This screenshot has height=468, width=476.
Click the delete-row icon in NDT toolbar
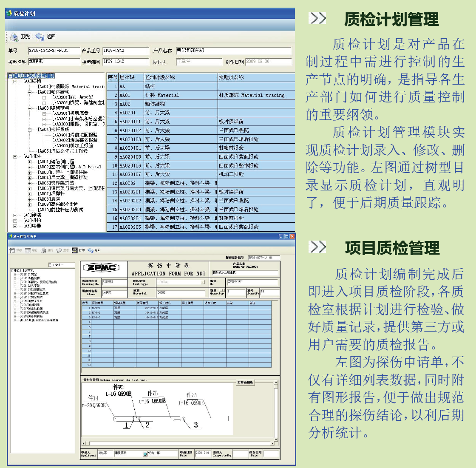click(43, 250)
